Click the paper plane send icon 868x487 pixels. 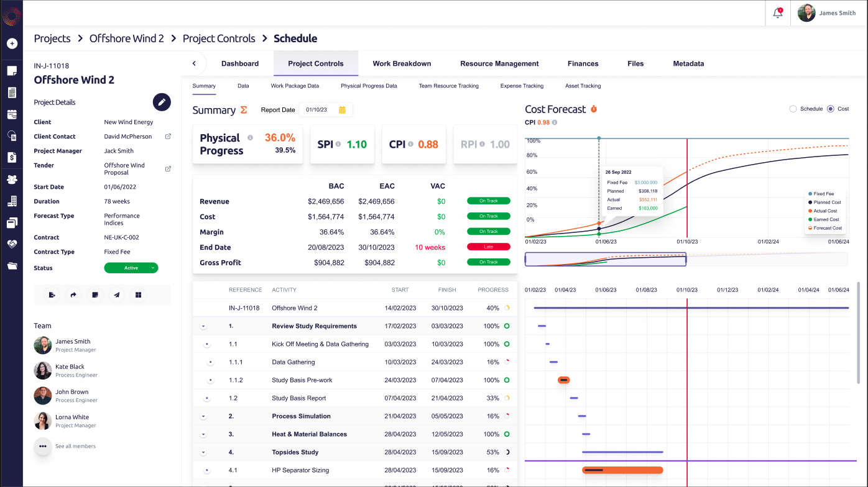click(x=117, y=295)
